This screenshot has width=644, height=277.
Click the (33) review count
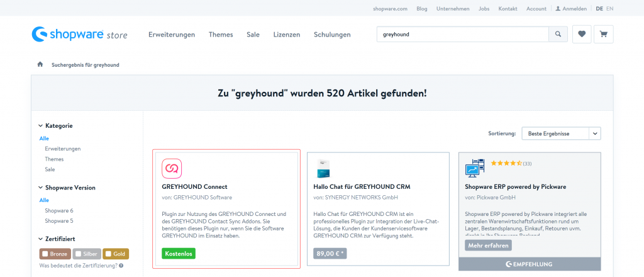tap(528, 164)
